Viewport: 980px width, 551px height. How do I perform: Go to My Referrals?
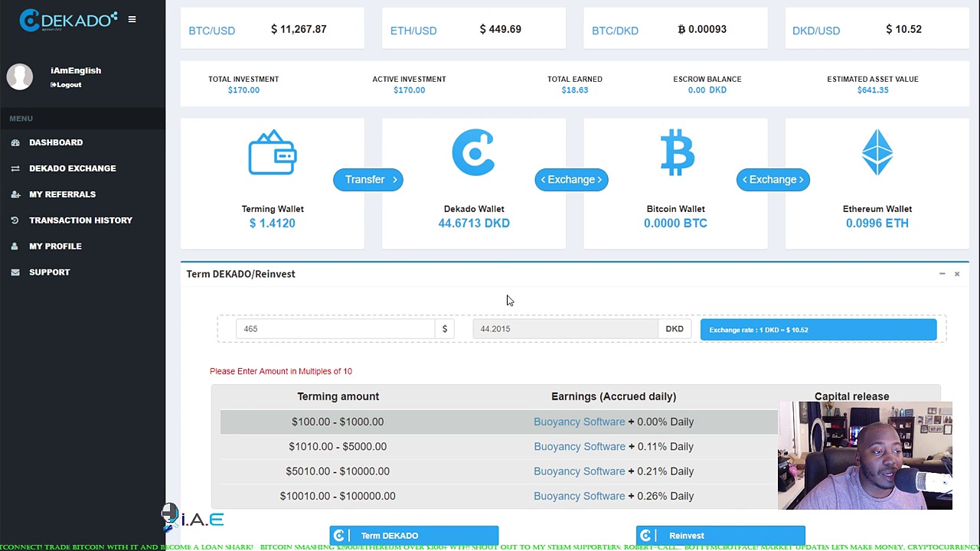point(62,194)
